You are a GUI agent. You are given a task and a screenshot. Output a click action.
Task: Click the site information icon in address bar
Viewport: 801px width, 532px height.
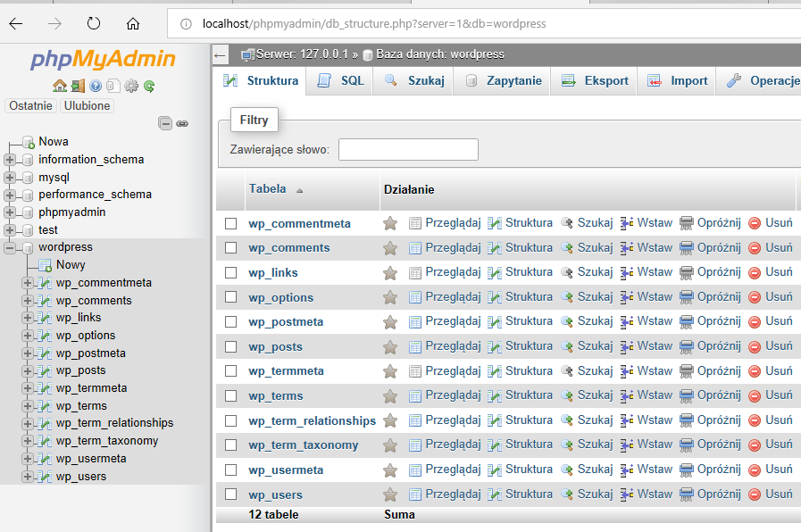pyautogui.click(x=186, y=24)
